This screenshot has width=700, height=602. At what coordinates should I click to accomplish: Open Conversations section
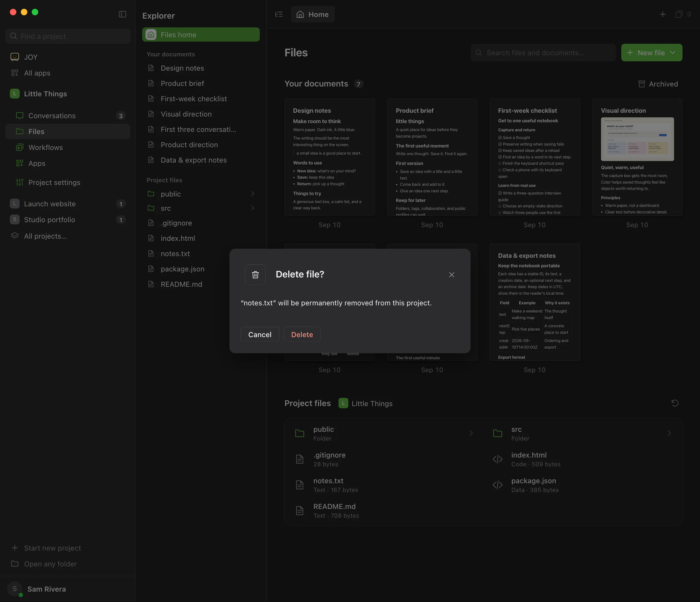[68, 115]
